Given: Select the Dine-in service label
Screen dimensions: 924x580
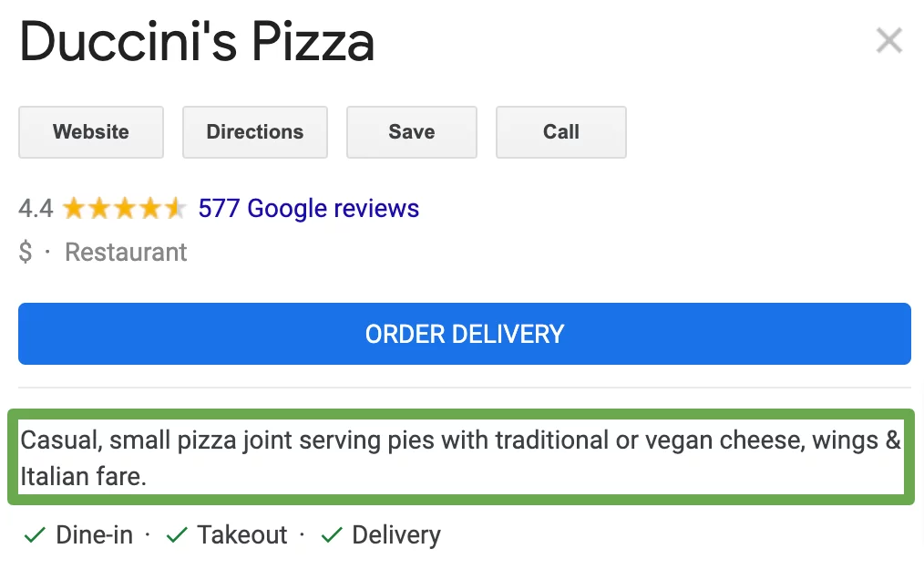Looking at the screenshot, I should [x=95, y=535].
